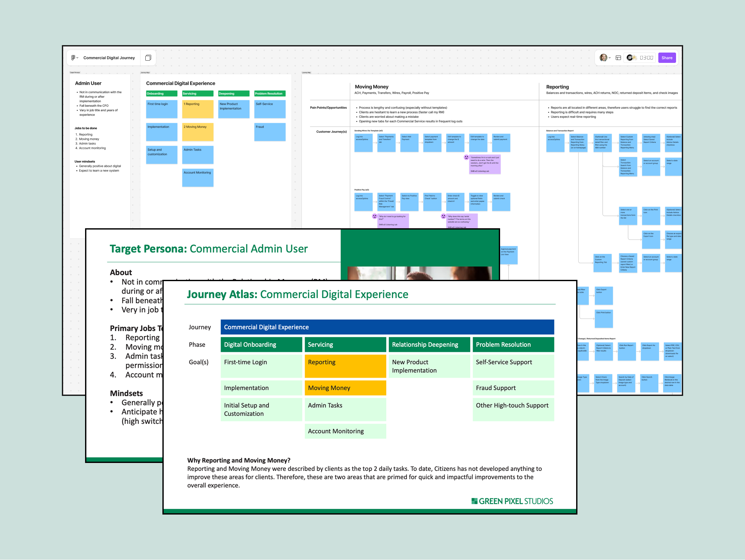Click the 'Review and submit payment' step card
This screenshot has width=745, height=560.
(501, 142)
